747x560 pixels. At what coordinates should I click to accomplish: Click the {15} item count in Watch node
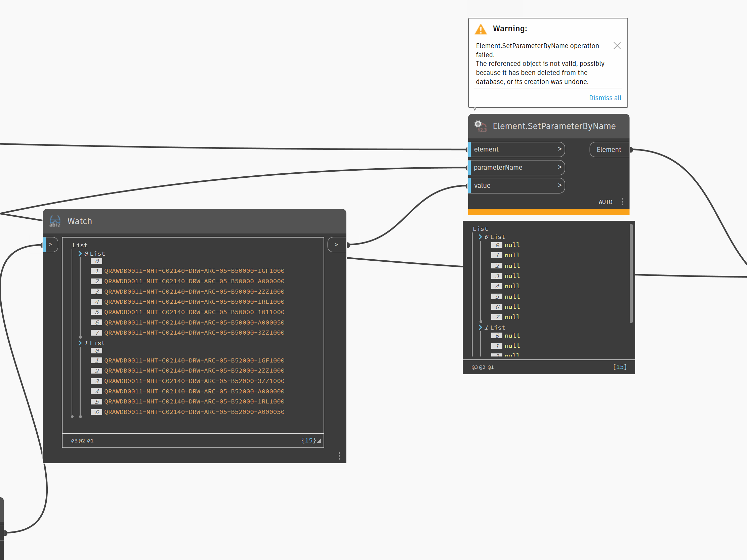pyautogui.click(x=308, y=440)
